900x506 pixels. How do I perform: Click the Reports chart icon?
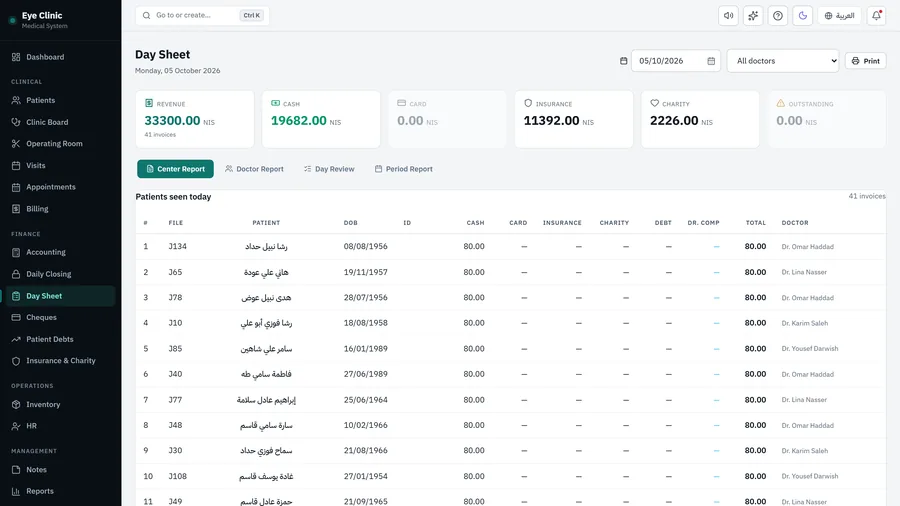click(x=16, y=491)
